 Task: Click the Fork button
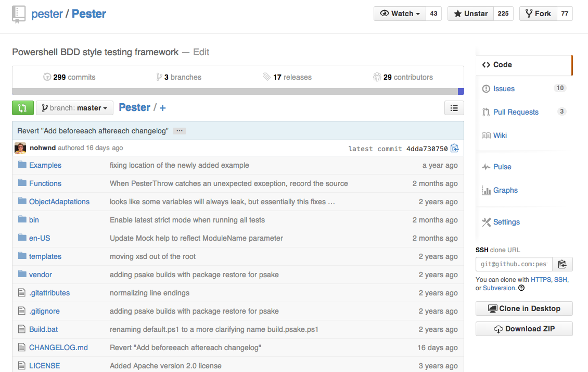coord(538,14)
